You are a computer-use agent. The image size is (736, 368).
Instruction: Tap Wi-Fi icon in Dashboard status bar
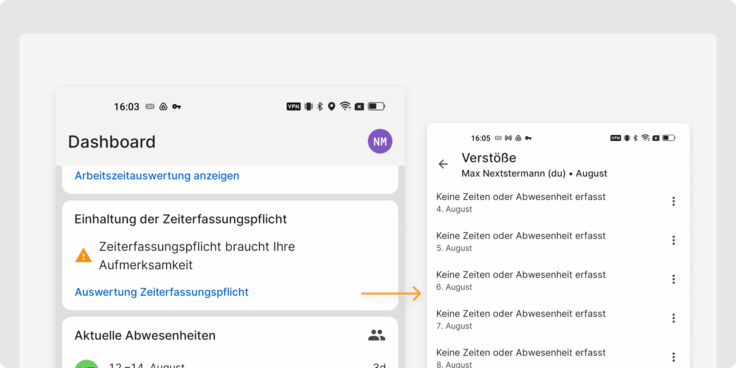tap(345, 106)
